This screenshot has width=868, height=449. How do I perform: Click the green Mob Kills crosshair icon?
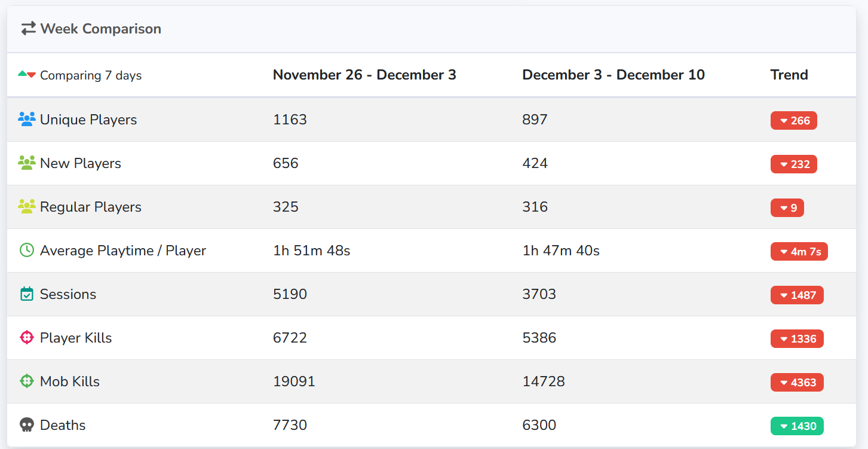coord(27,381)
